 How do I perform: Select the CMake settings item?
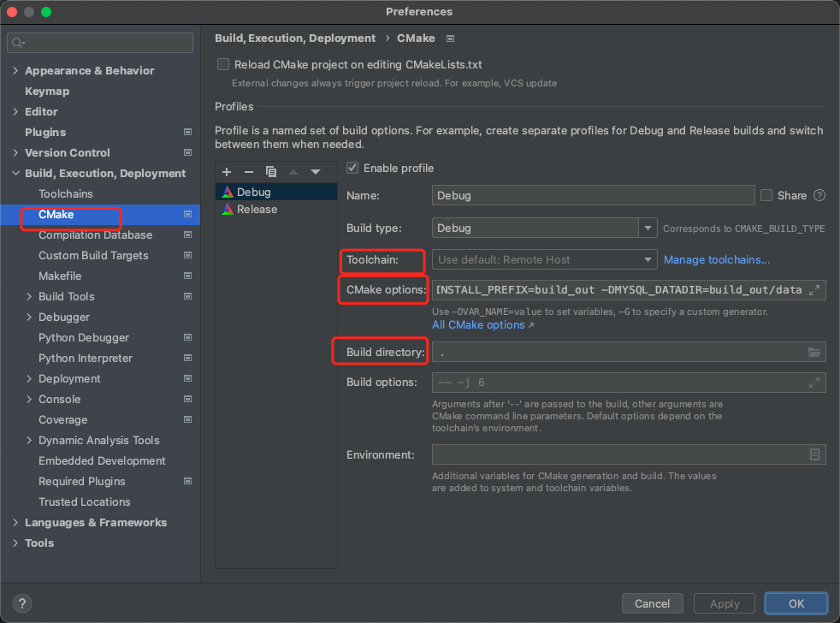click(100, 215)
